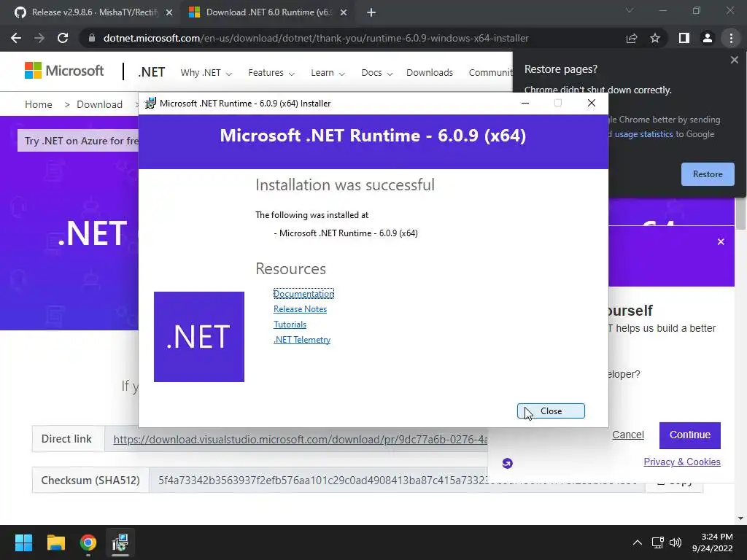Open File Explorer from taskbar
This screenshot has width=747, height=560.
point(55,542)
